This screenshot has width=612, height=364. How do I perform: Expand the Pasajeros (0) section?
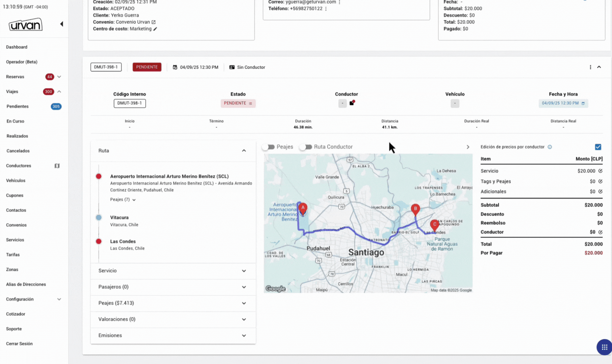click(x=173, y=287)
